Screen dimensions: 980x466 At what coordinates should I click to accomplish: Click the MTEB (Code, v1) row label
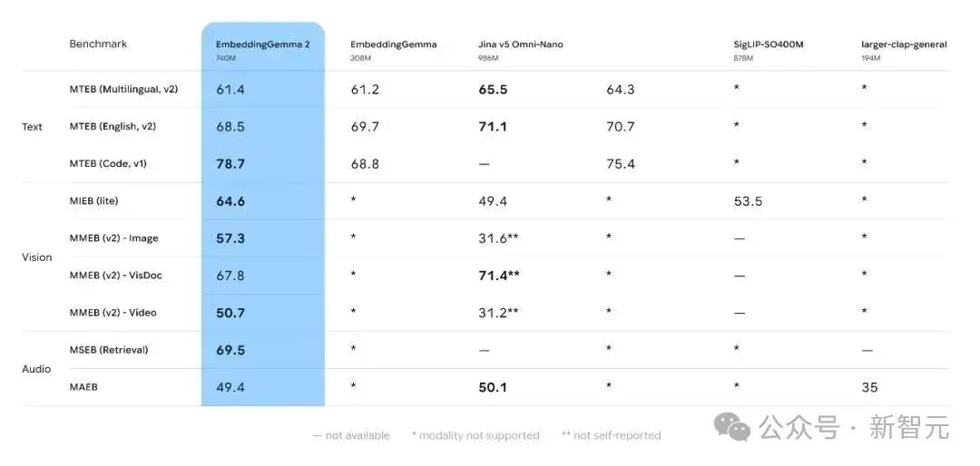click(x=108, y=164)
